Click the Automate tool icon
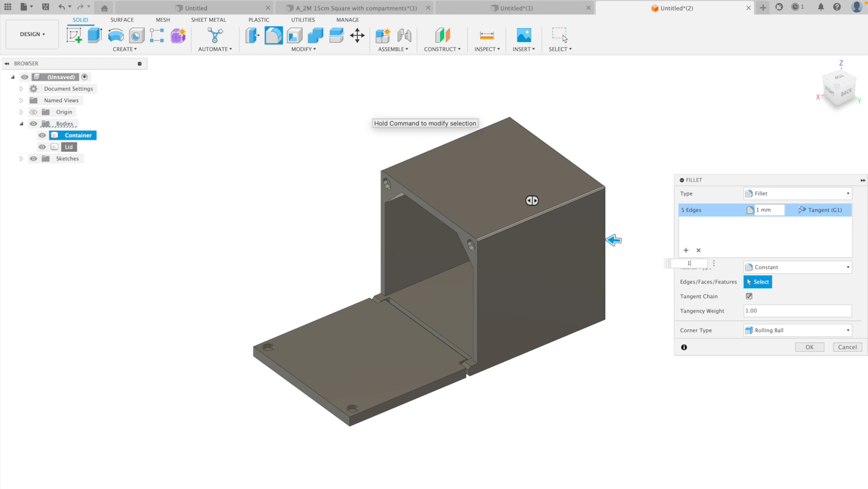The image size is (868, 489). tap(215, 35)
